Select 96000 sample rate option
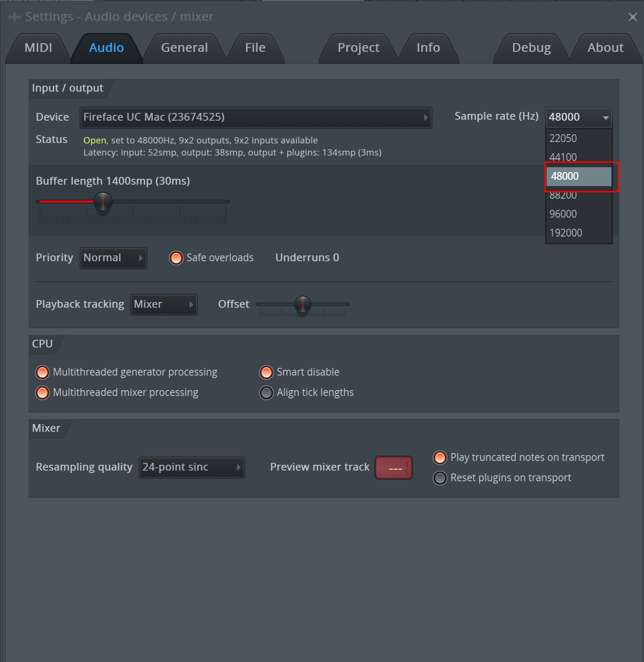Screen dimensions: 644x662 point(563,214)
